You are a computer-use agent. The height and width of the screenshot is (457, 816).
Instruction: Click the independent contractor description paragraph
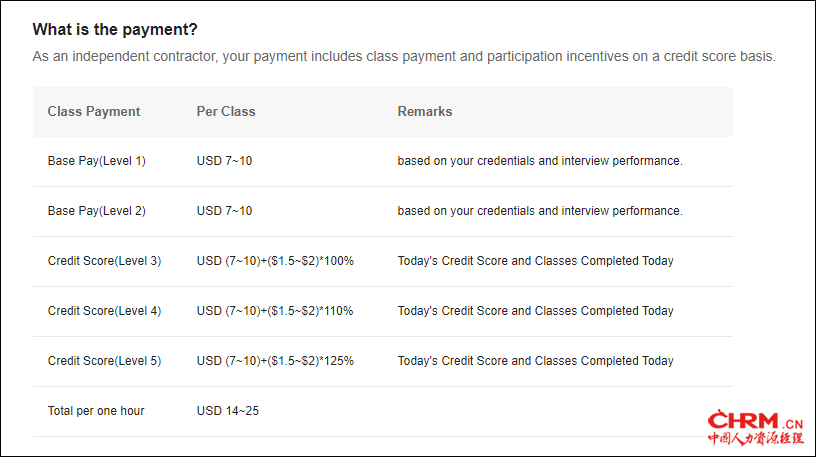click(404, 56)
